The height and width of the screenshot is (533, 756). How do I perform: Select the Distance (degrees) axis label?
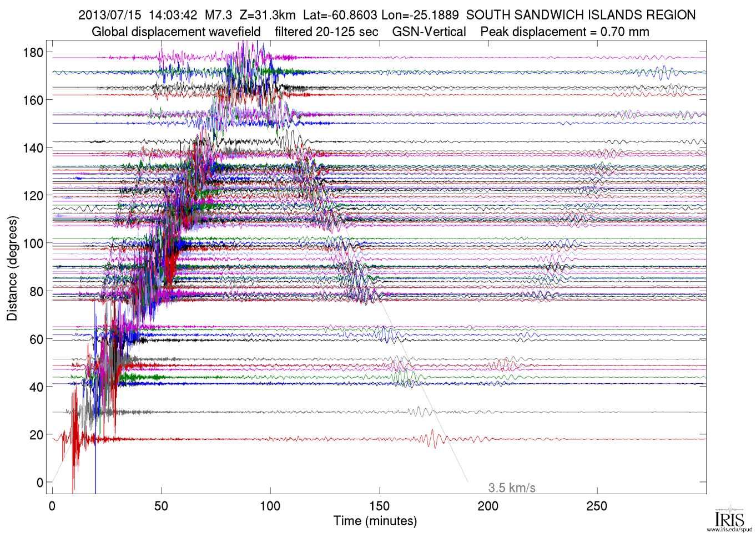(12, 268)
